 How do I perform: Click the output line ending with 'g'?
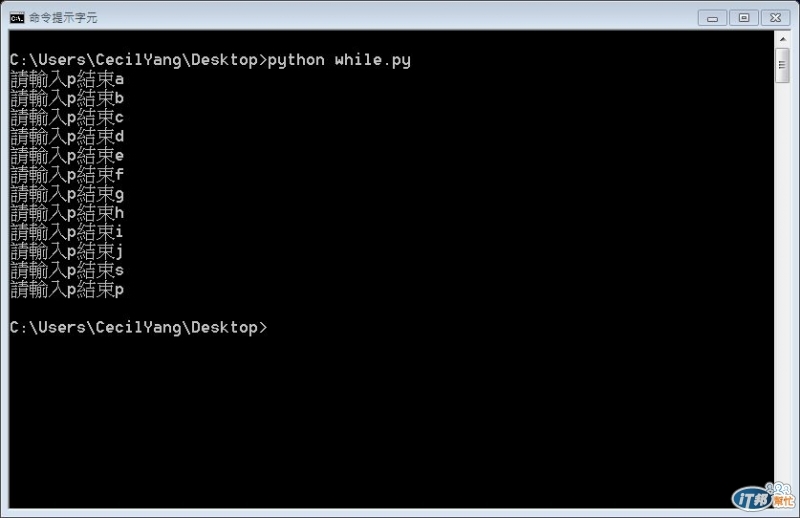point(67,194)
